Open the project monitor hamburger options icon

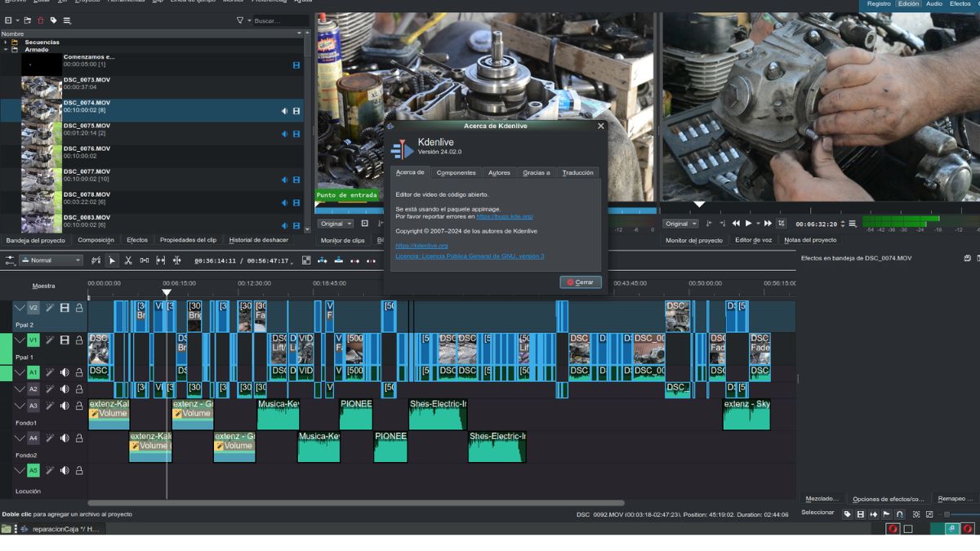click(x=853, y=224)
